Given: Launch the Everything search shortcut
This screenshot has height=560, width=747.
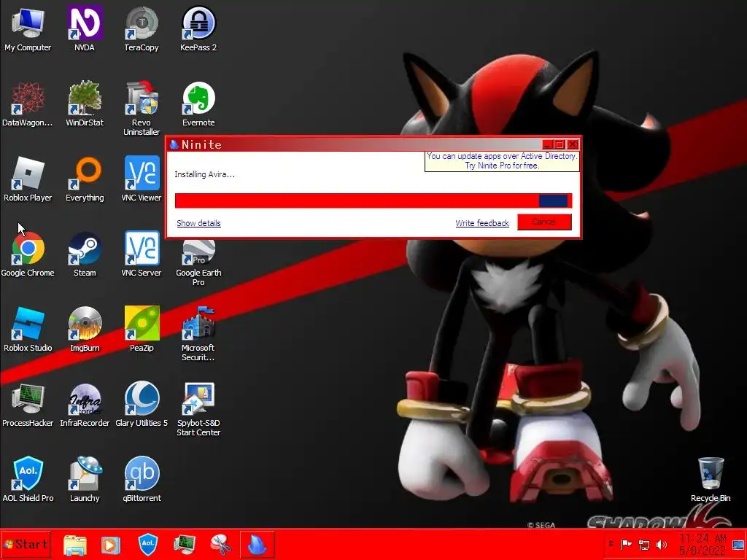Looking at the screenshot, I should [85, 179].
